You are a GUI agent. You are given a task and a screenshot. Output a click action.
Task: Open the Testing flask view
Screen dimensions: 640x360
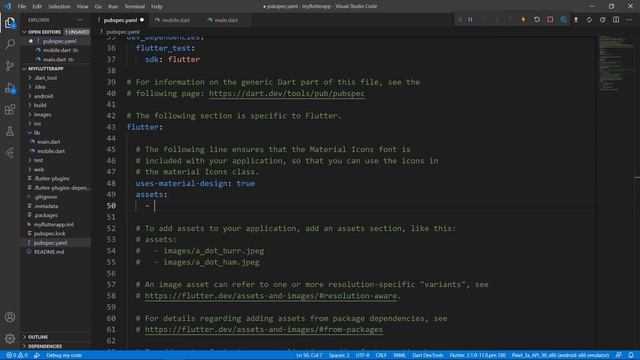click(x=10, y=131)
